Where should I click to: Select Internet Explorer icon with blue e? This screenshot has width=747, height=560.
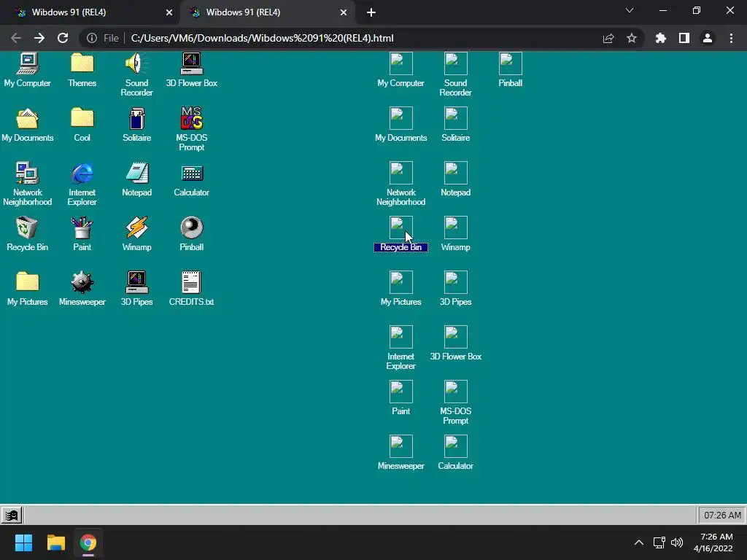(x=82, y=173)
